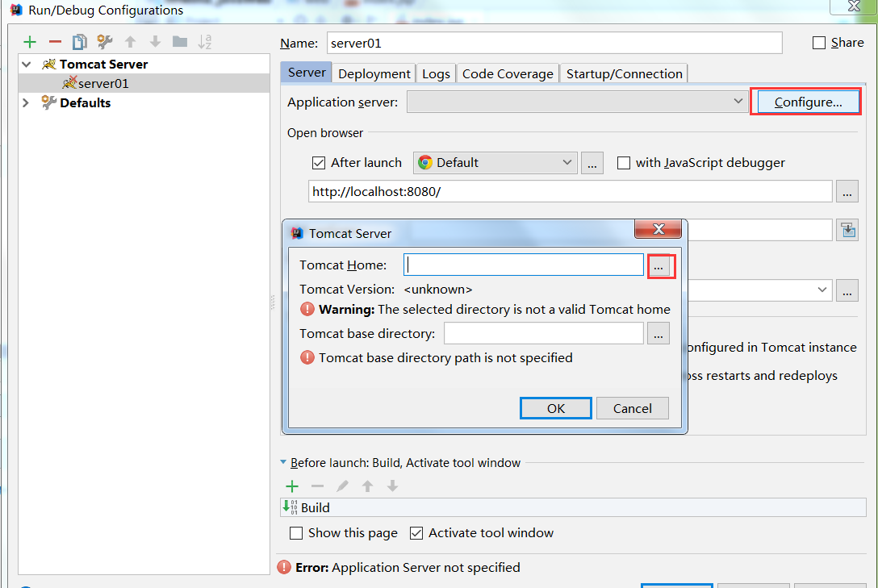Viewport: 878px width, 588px height.
Task: Click base directory error icon
Action: tap(307, 357)
